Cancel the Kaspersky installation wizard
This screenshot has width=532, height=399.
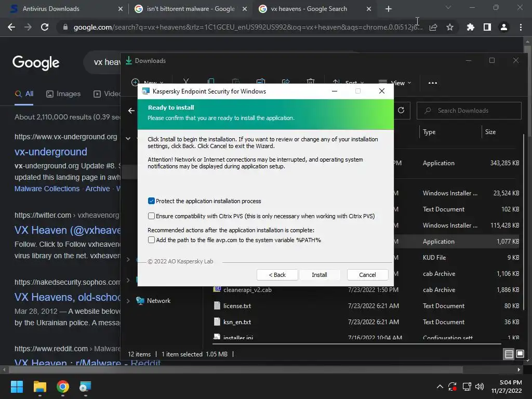367,275
